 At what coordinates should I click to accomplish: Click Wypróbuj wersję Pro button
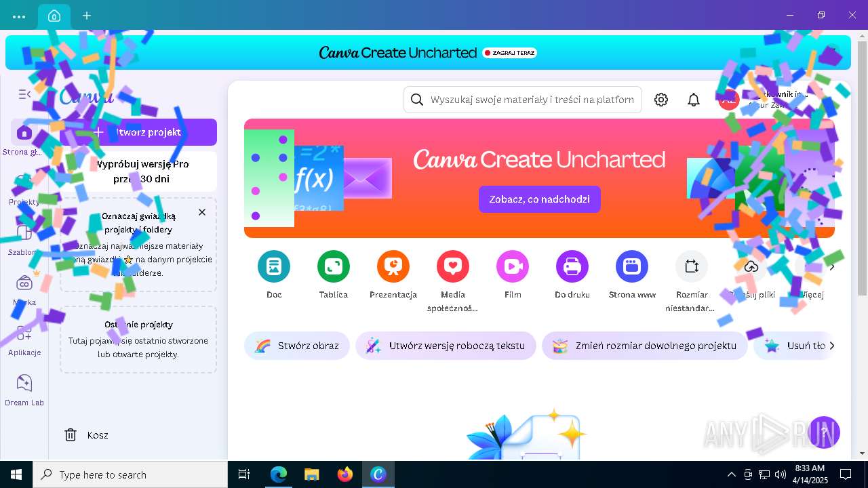pyautogui.click(x=138, y=171)
